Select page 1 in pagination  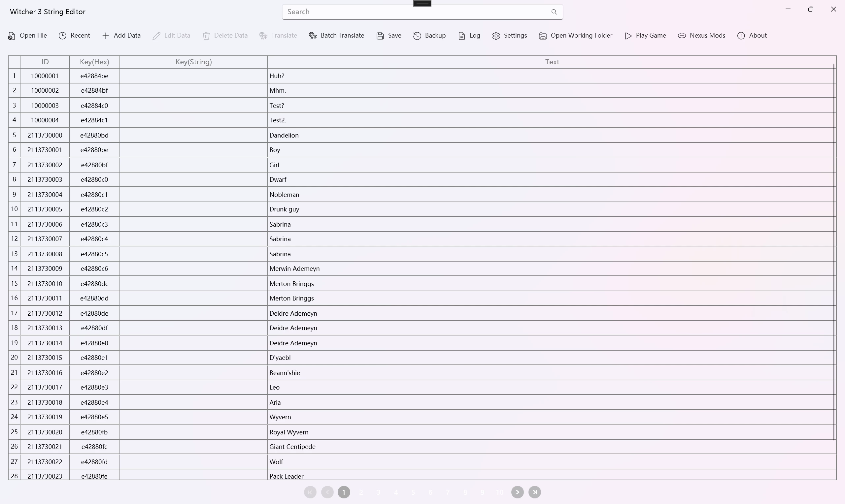344,492
